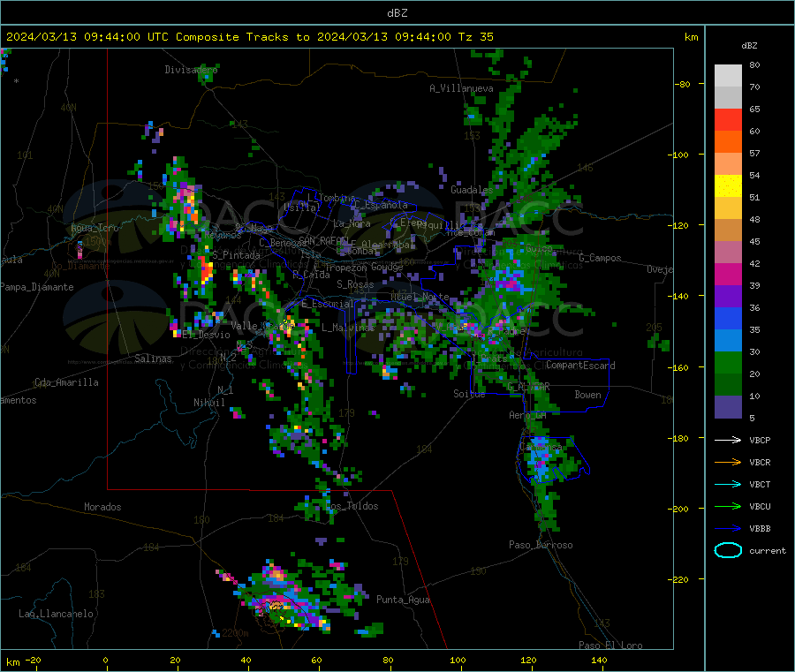795x672 pixels.
Task: Click the dBZ heading above color scale
Action: tap(749, 46)
